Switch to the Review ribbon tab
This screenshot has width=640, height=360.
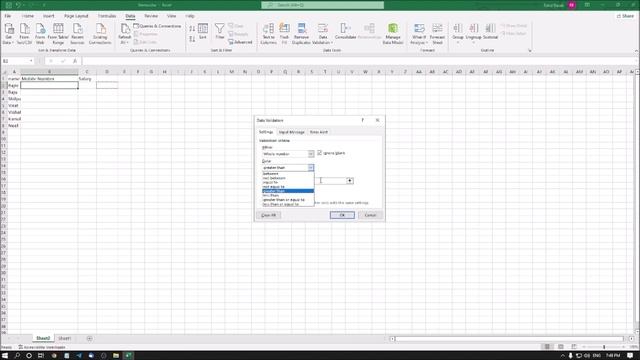(151, 16)
